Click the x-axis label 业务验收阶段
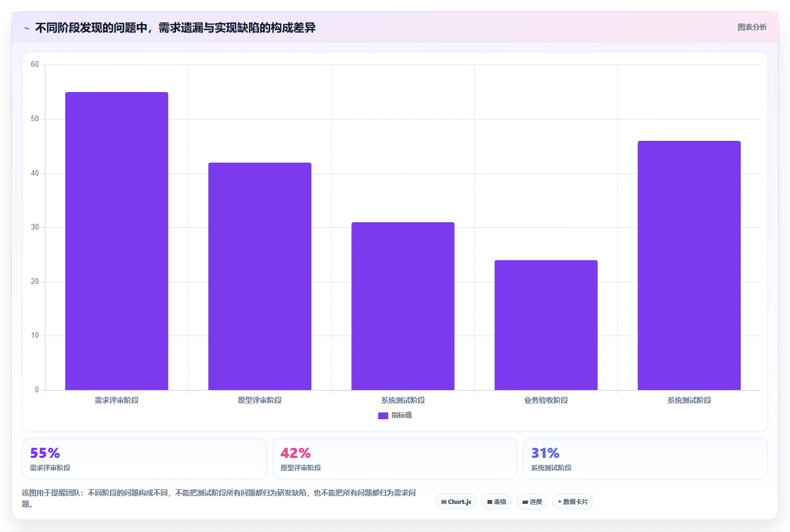The width and height of the screenshot is (790, 532). coord(546,400)
